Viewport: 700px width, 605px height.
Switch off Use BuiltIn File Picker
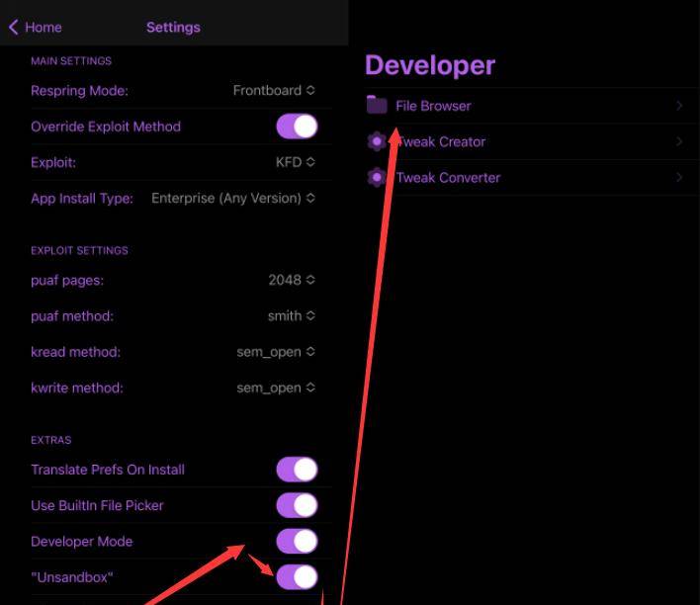pyautogui.click(x=297, y=505)
